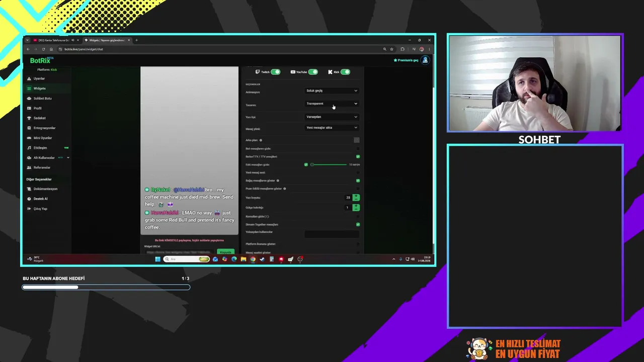Click the green Kopyala button
This screenshot has width=644, height=362.
click(x=225, y=252)
